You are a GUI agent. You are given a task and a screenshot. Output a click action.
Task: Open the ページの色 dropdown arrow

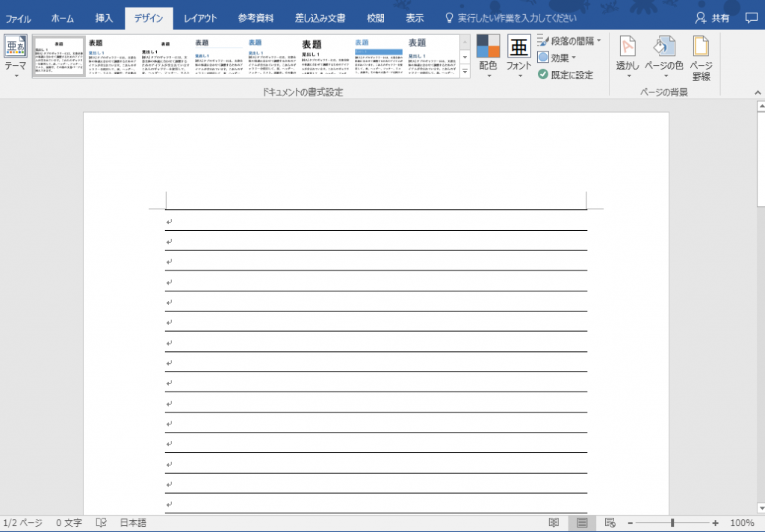(666, 76)
